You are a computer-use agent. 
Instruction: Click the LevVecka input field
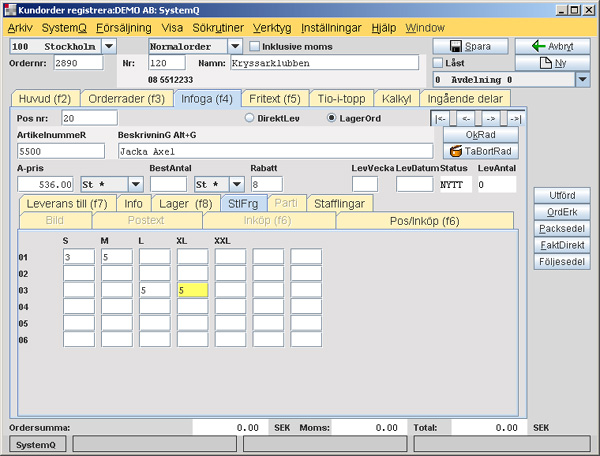pos(365,184)
